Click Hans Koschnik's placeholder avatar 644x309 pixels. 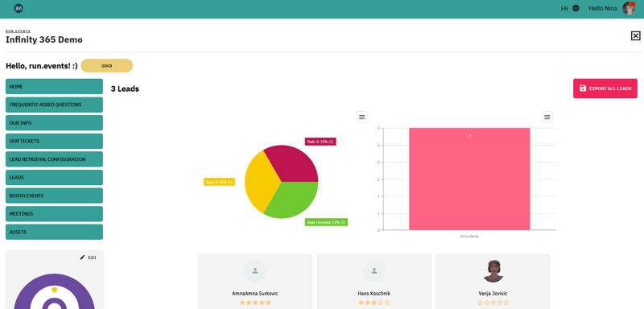[374, 271]
